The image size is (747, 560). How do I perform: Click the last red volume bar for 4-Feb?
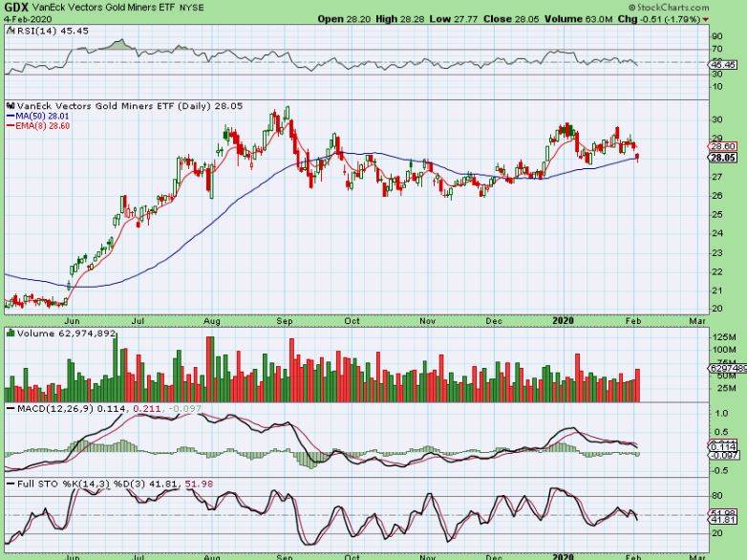(x=637, y=385)
